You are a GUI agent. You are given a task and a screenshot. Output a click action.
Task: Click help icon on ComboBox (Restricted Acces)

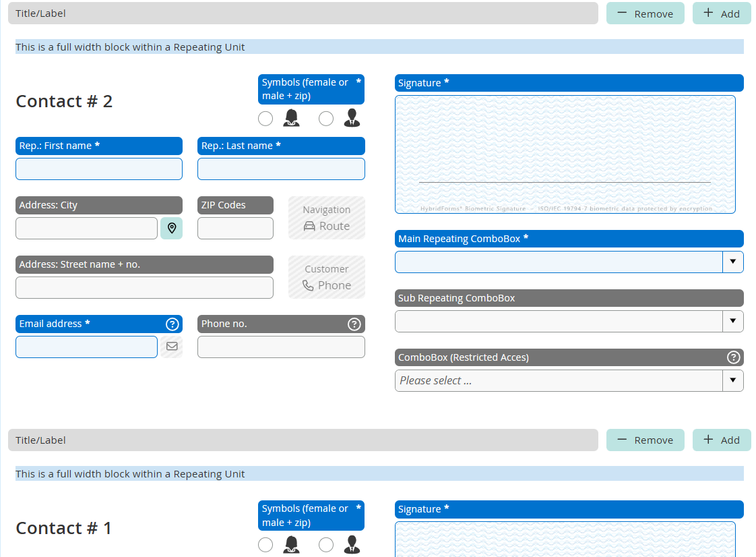(733, 357)
